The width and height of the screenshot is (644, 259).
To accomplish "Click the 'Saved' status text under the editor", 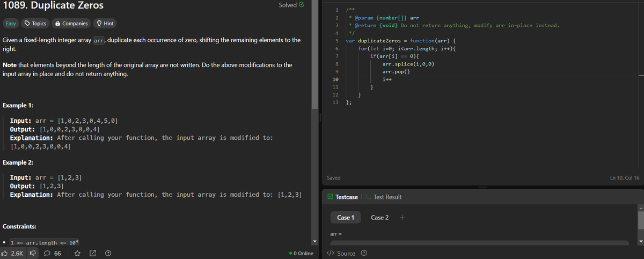I will [x=333, y=177].
